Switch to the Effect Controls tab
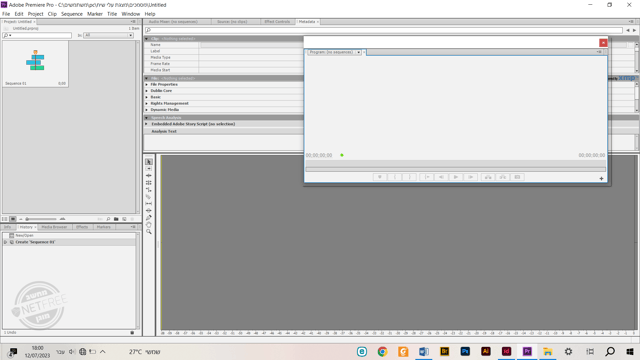 coord(277,22)
